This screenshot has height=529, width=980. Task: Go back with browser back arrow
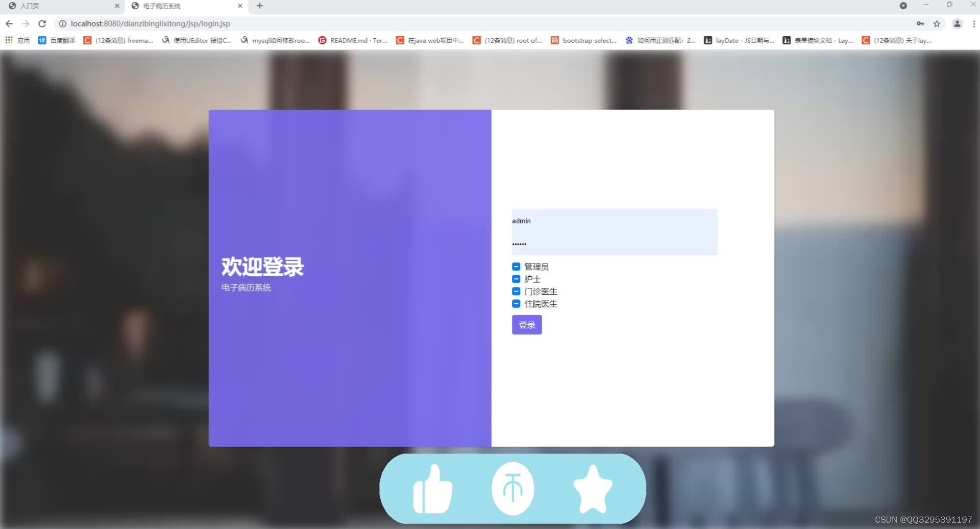coord(9,24)
